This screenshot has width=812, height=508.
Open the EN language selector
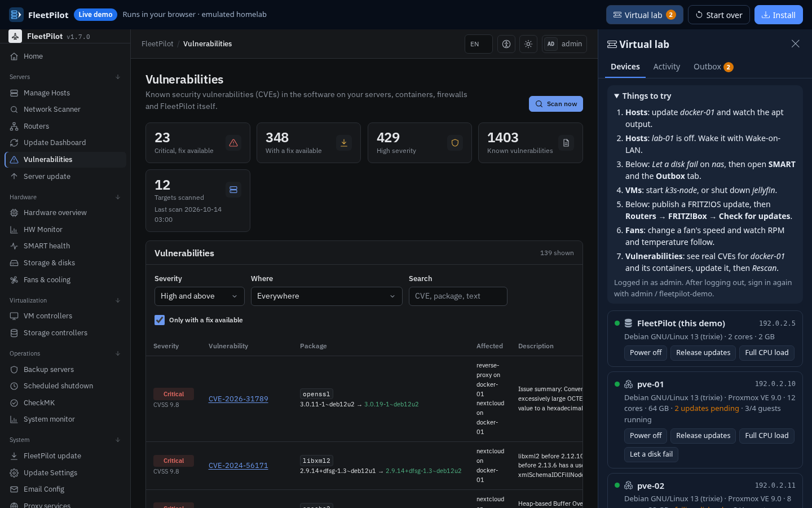tap(479, 44)
